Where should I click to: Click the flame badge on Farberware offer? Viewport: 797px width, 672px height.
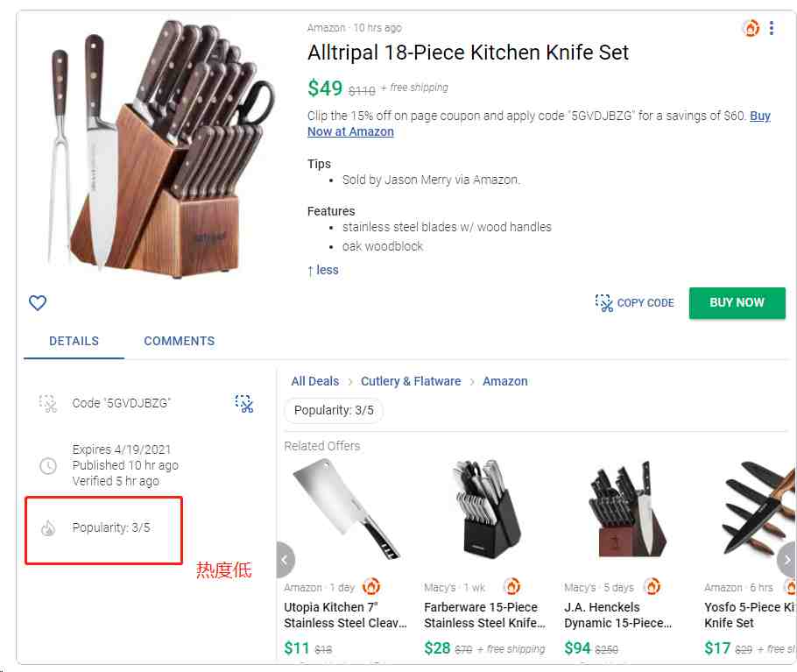point(511,587)
